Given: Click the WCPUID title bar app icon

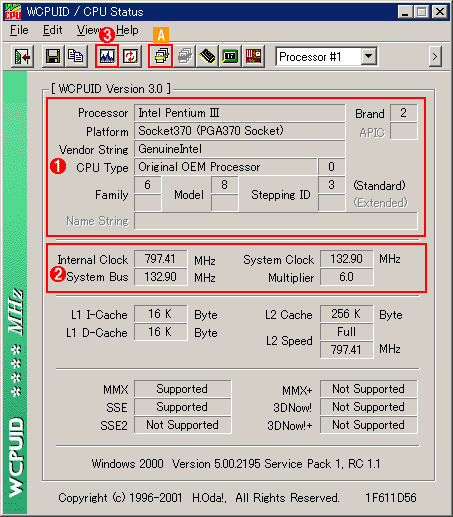Looking at the screenshot, I should pyautogui.click(x=13, y=12).
